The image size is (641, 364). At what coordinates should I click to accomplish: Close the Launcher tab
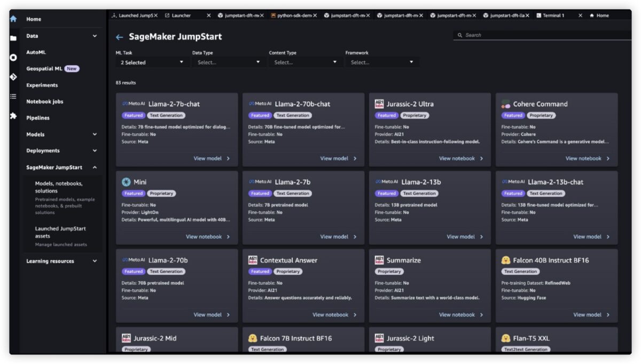click(x=209, y=15)
